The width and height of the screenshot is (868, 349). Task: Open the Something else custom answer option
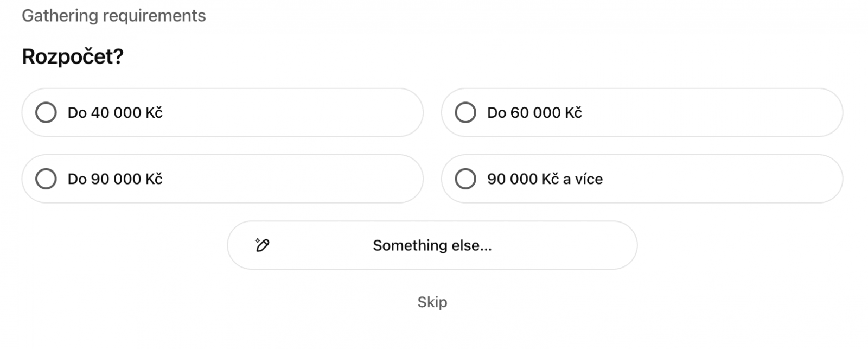tap(432, 245)
